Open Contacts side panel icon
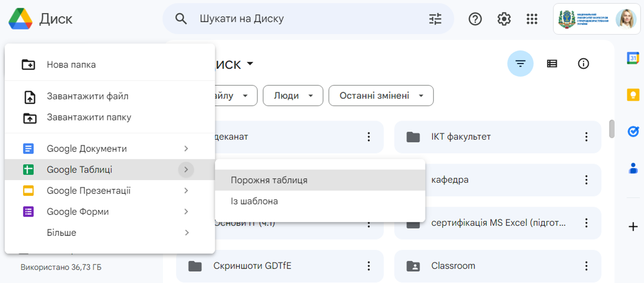644x283 pixels. click(x=633, y=168)
